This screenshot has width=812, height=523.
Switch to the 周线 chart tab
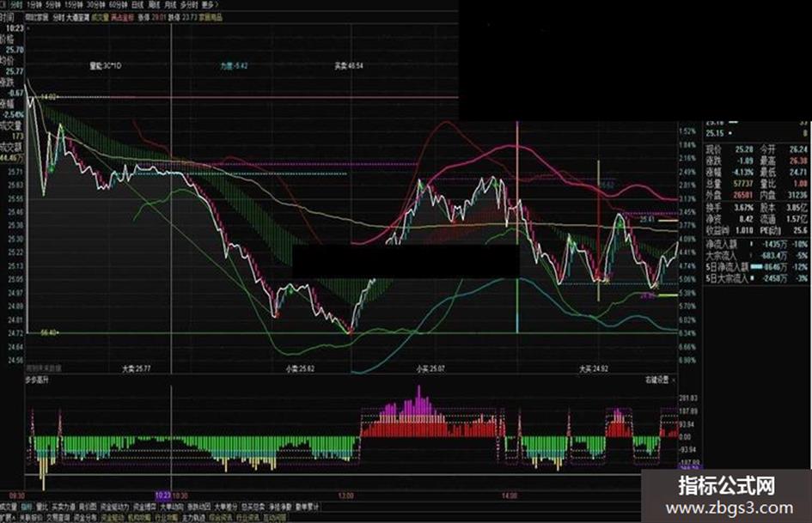[x=155, y=4]
